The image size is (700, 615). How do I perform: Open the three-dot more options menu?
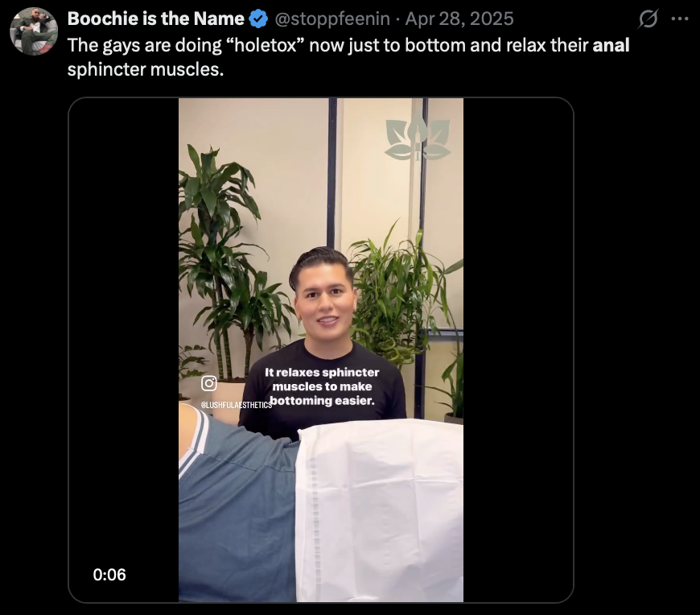pyautogui.click(x=679, y=19)
